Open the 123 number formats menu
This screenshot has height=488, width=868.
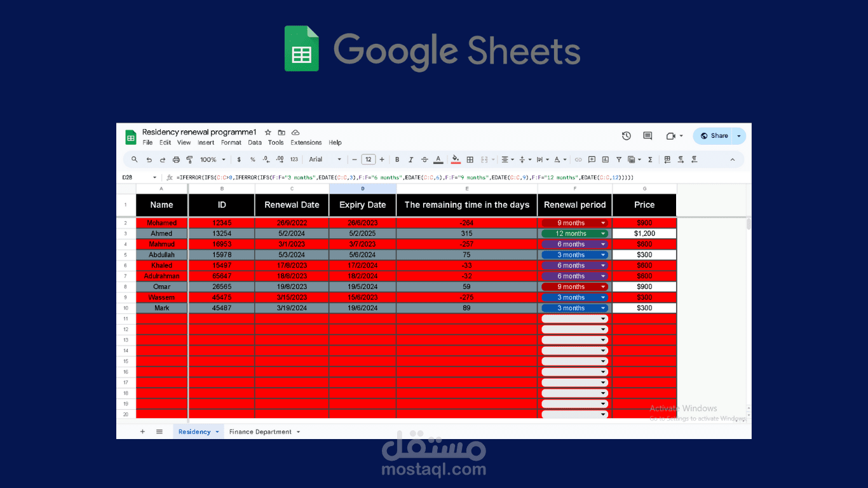294,159
